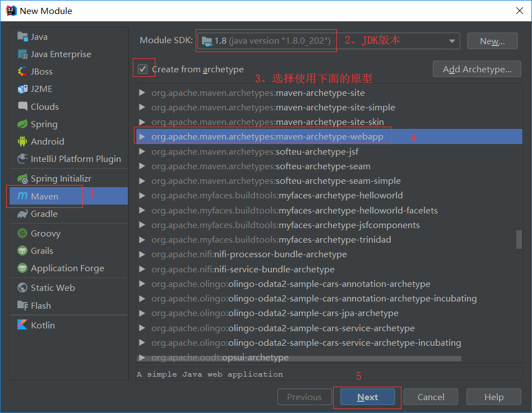This screenshot has width=532, height=413.
Task: Click the Previous button
Action: [304, 397]
